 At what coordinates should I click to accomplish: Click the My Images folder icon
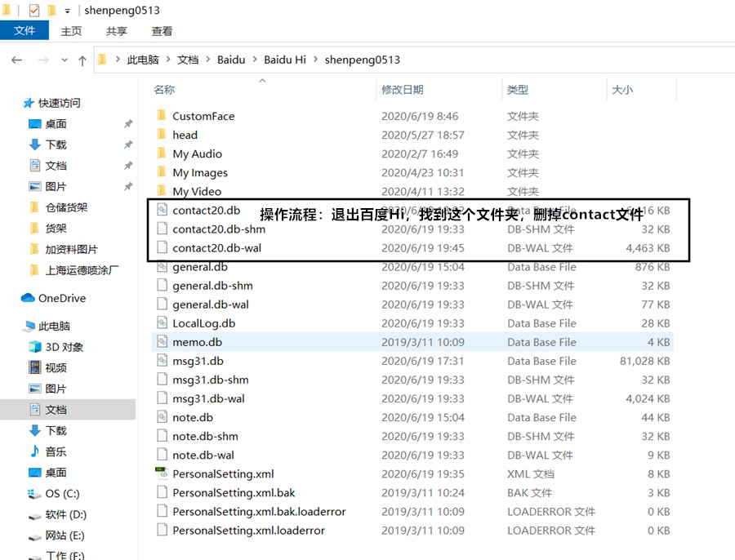(161, 172)
